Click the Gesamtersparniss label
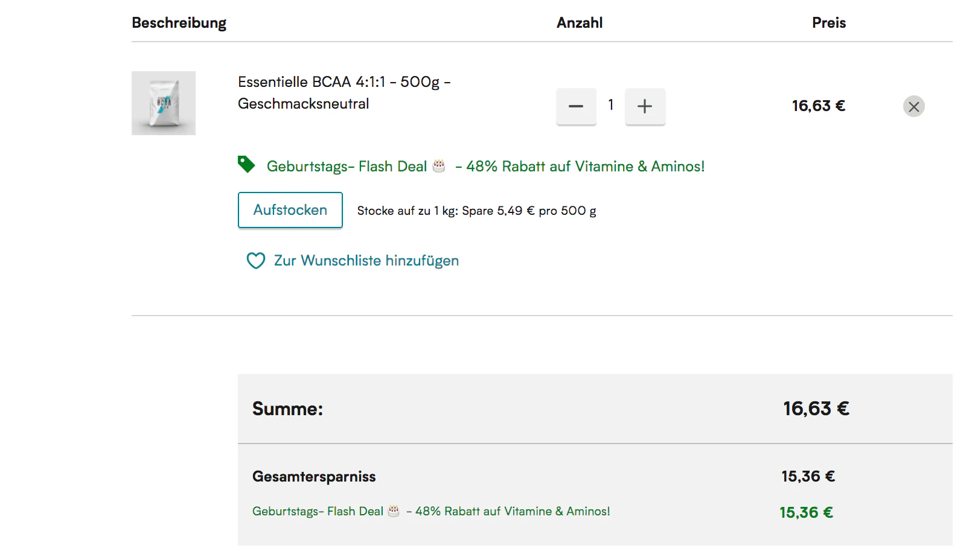This screenshot has height=560, width=972. [x=314, y=477]
